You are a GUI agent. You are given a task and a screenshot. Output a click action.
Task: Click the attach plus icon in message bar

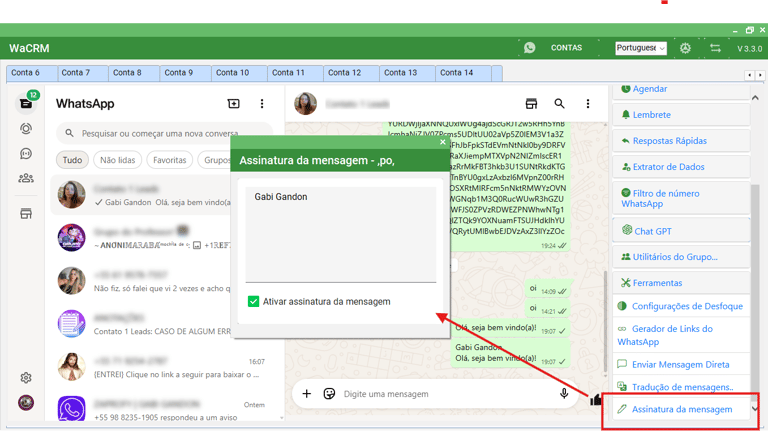307,393
